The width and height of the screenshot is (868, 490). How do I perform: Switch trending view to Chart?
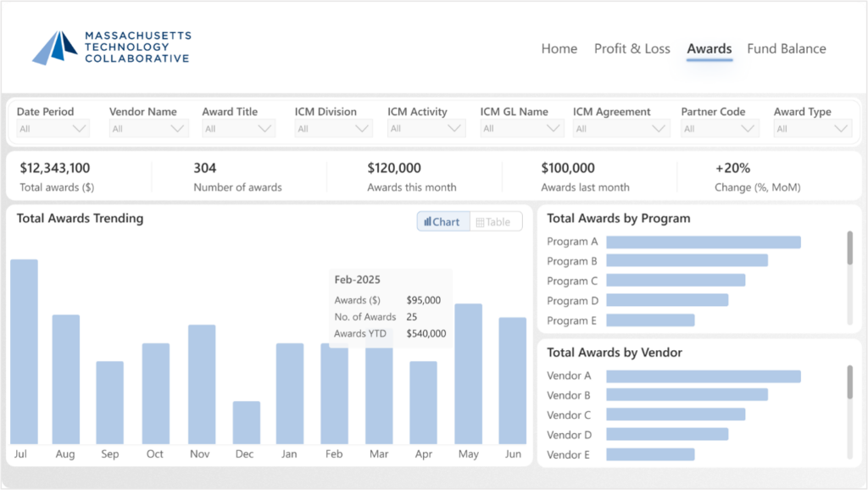(x=442, y=221)
